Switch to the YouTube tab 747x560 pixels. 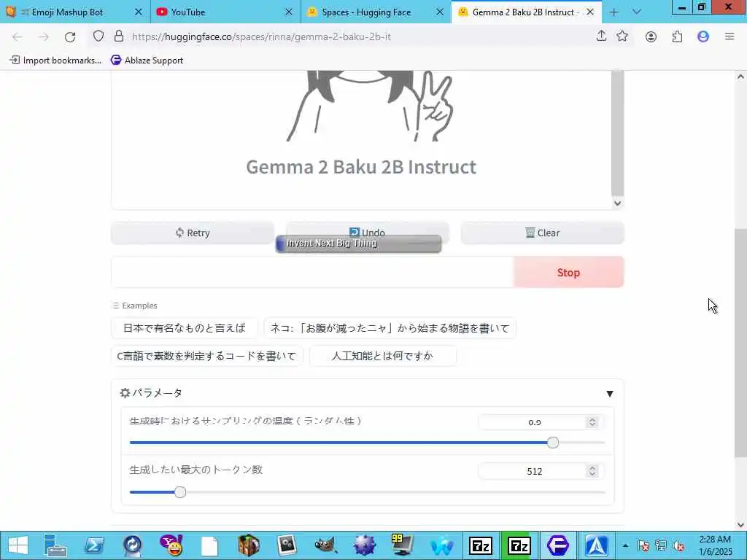pos(225,12)
